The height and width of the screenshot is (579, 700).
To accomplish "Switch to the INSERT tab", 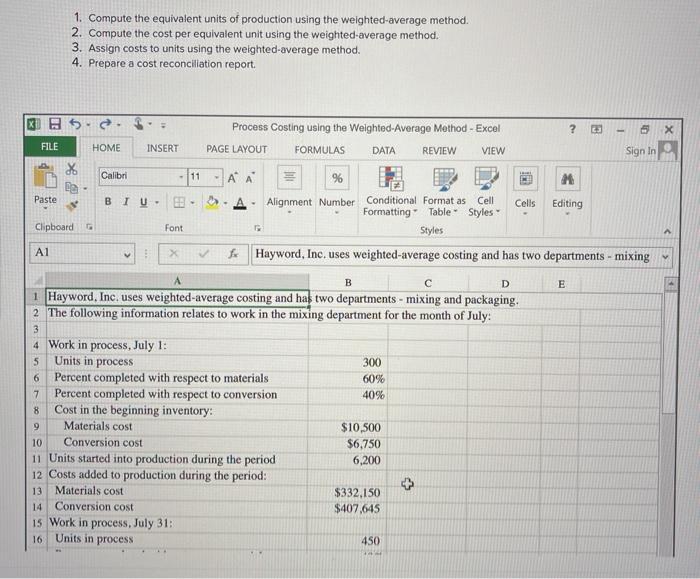I will (x=162, y=148).
